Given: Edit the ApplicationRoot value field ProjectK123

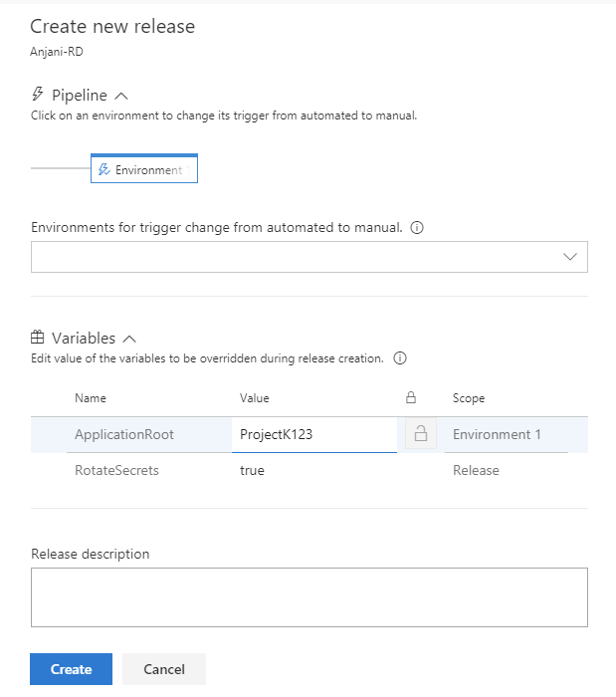Looking at the screenshot, I should (x=314, y=434).
